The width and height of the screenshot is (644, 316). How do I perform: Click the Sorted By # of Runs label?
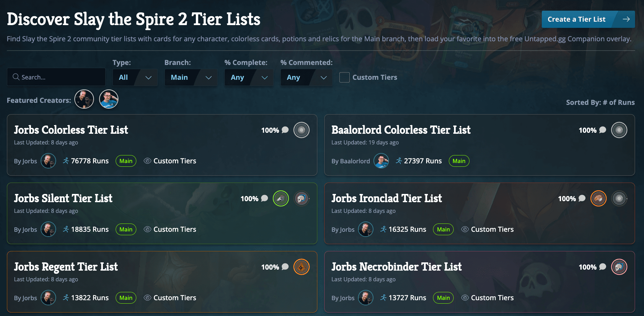coord(600,102)
